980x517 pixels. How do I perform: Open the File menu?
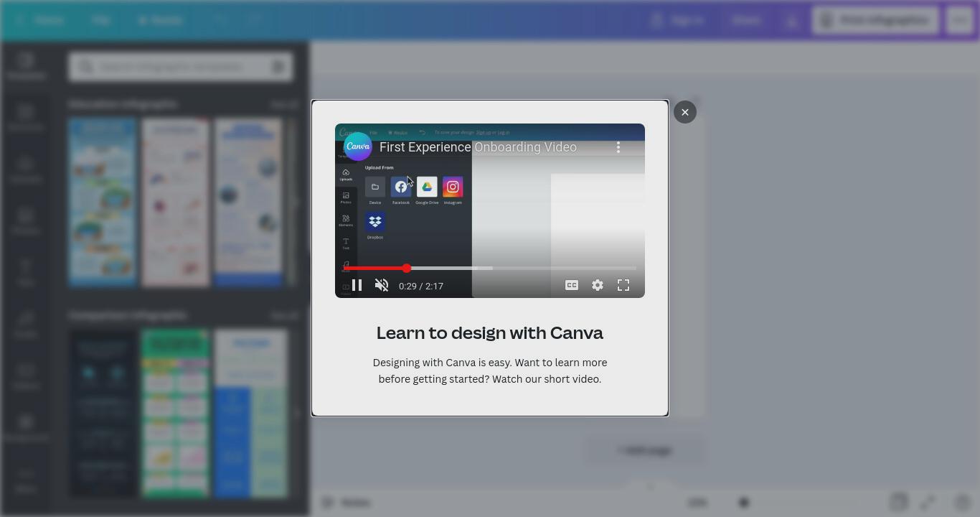point(100,20)
